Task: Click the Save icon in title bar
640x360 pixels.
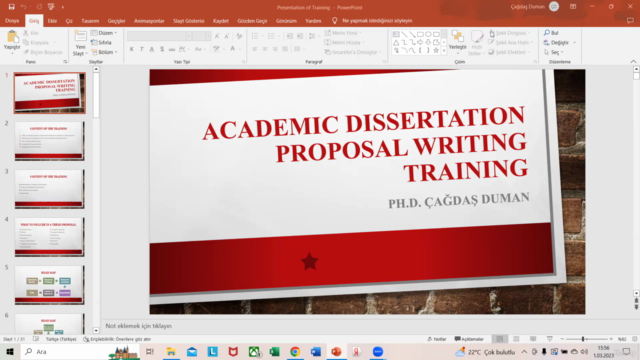Action: [11, 7]
